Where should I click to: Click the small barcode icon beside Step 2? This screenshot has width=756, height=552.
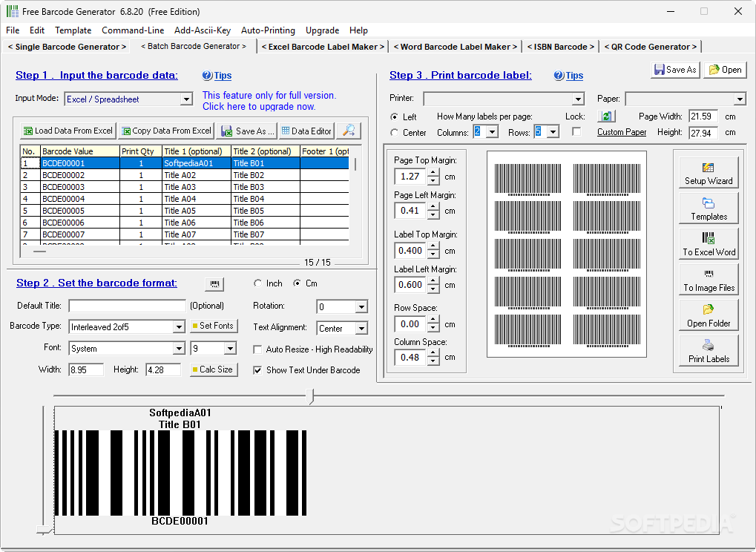pos(214,284)
